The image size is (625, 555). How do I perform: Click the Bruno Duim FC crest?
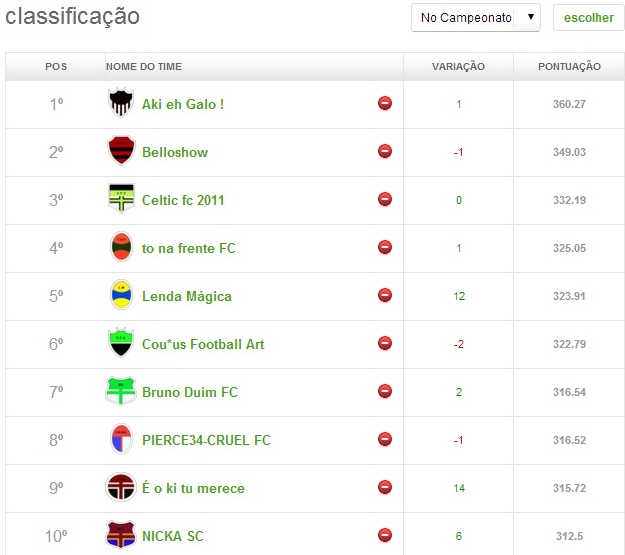121,391
